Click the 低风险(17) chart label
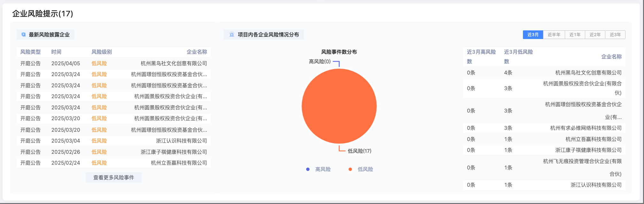 point(359,151)
